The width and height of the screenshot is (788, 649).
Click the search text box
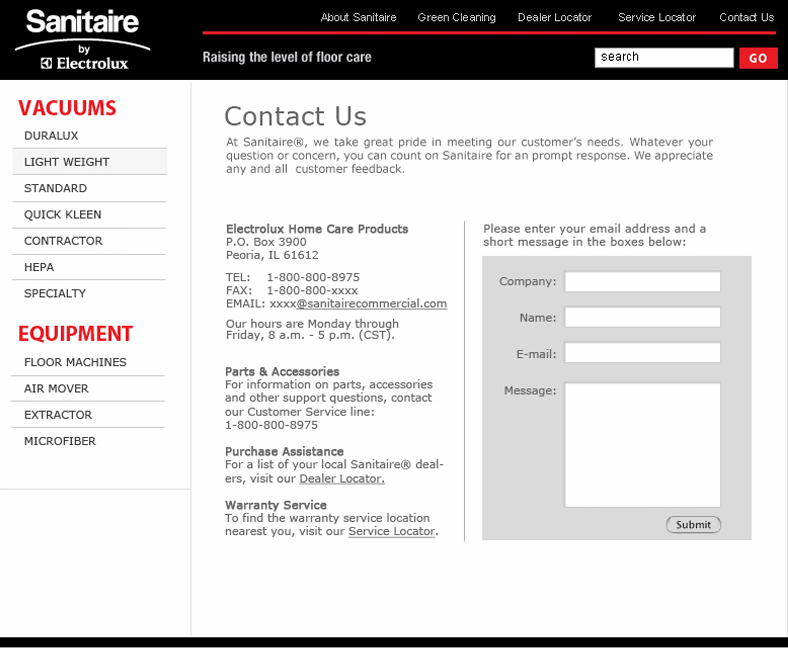(663, 58)
